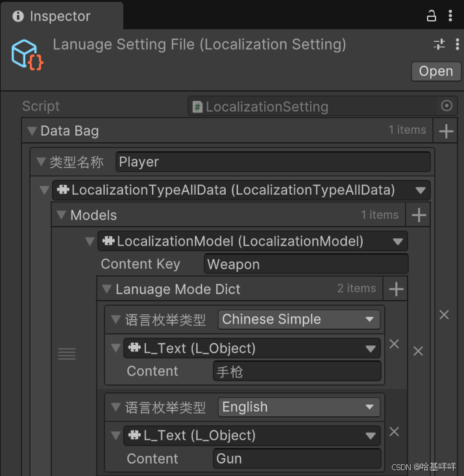The image size is (464, 476).
Task: Collapse the Lanuage Mode Dict list
Action: (107, 289)
